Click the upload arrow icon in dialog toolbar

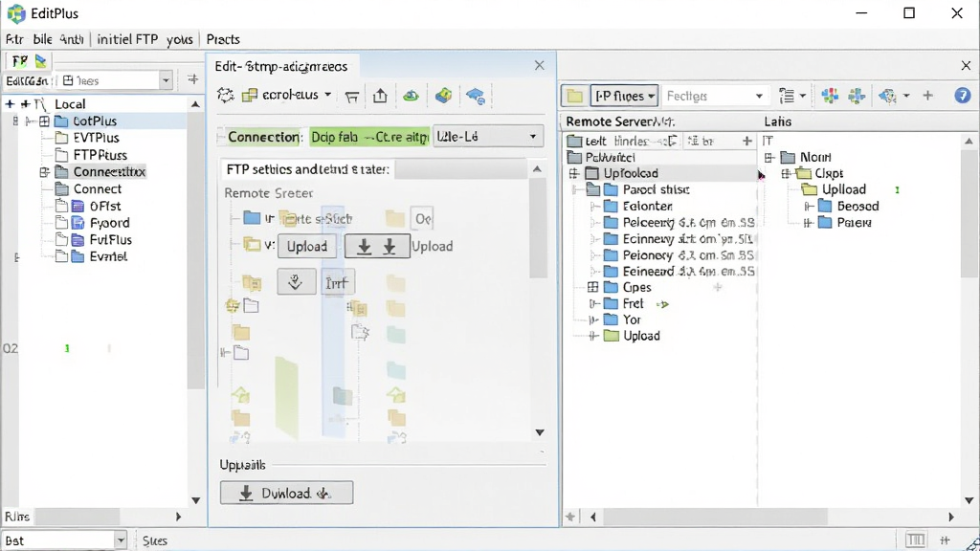pyautogui.click(x=380, y=96)
